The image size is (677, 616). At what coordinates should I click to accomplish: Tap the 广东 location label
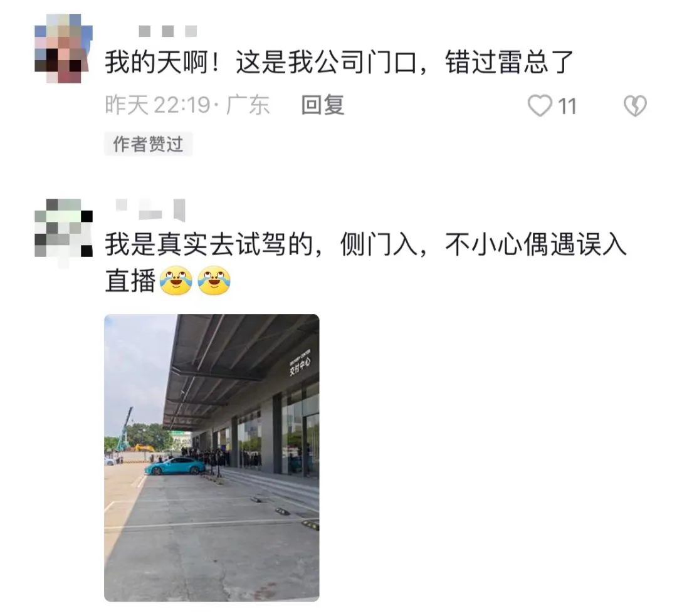pyautogui.click(x=248, y=105)
